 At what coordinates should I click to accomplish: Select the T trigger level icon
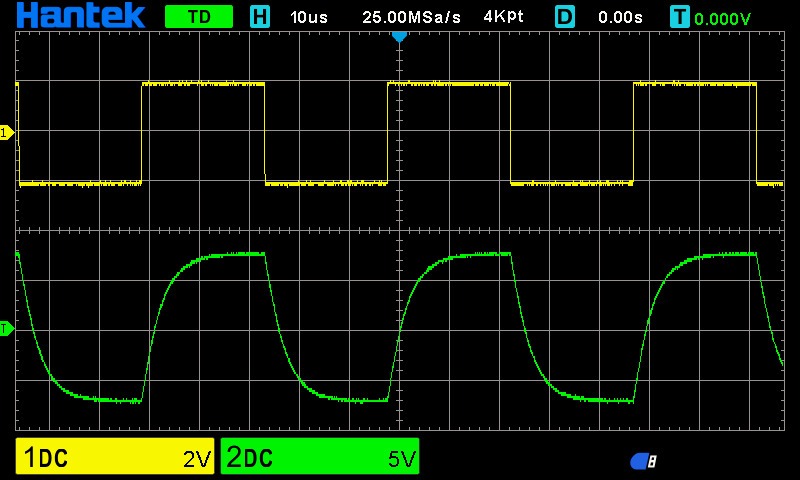pyautogui.click(x=680, y=17)
